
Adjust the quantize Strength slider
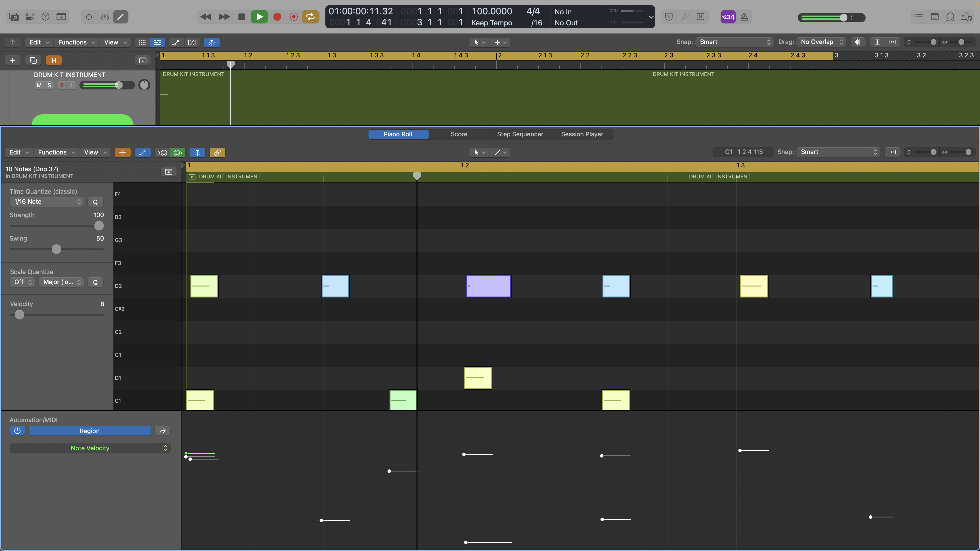(99, 226)
